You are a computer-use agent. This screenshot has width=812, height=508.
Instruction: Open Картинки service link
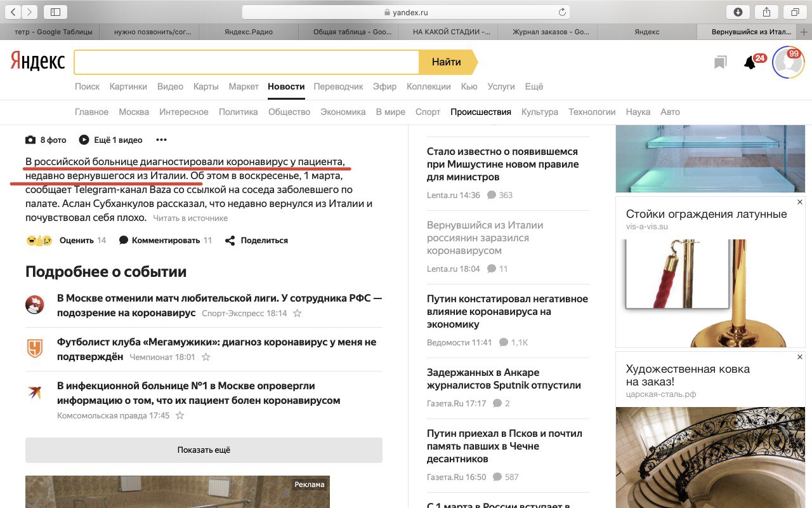tap(128, 86)
